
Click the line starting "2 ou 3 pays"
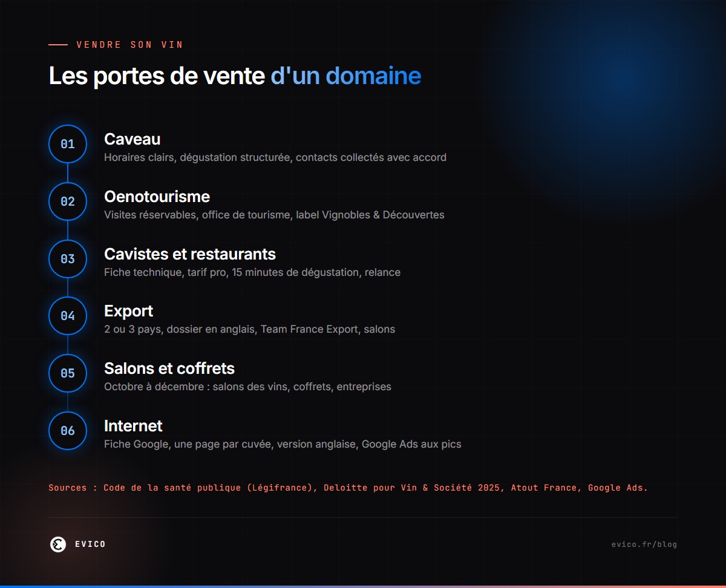coord(249,330)
